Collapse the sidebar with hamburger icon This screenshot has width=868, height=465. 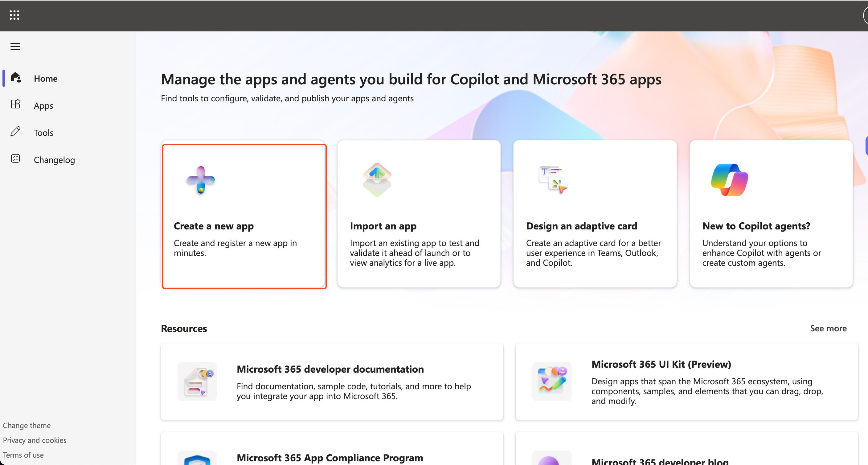click(x=15, y=47)
